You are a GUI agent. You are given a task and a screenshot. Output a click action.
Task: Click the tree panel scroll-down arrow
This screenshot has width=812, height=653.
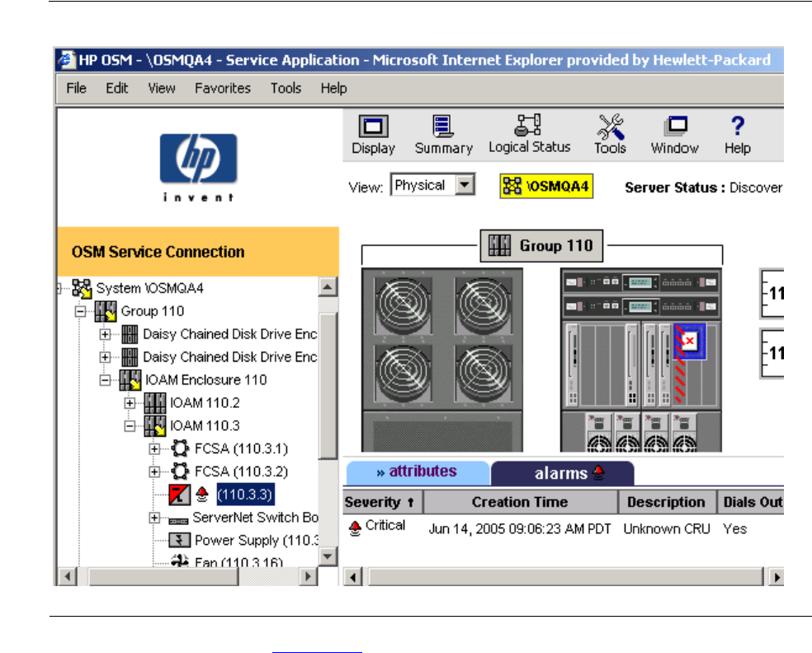click(328, 556)
